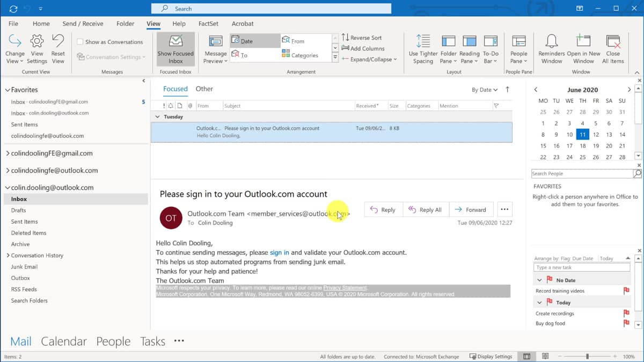Open the Junk Email folder

24,267
